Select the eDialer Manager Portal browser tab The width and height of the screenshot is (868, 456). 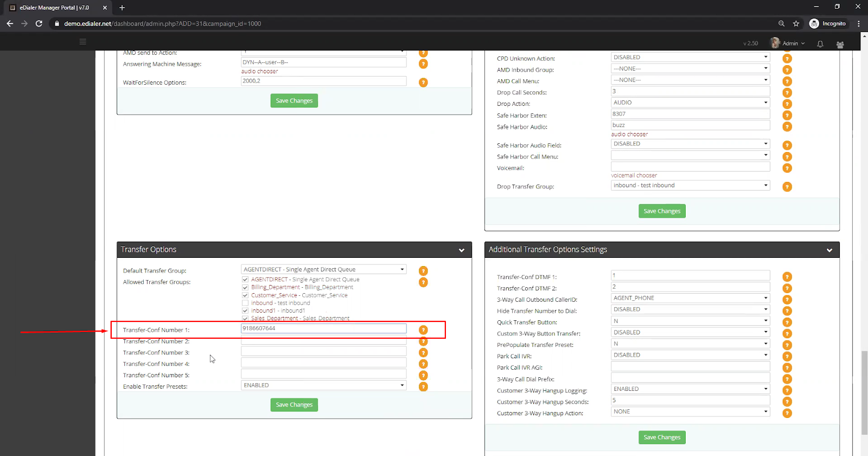[x=54, y=8]
